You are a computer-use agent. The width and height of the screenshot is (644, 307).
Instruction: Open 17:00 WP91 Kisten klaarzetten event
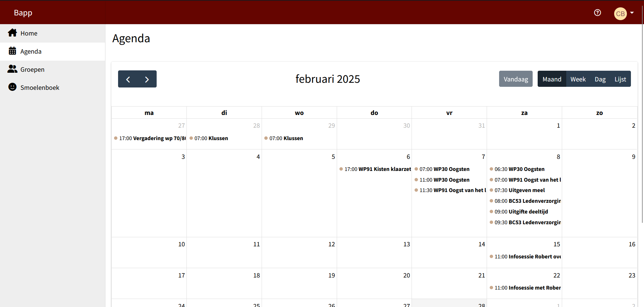point(375,169)
